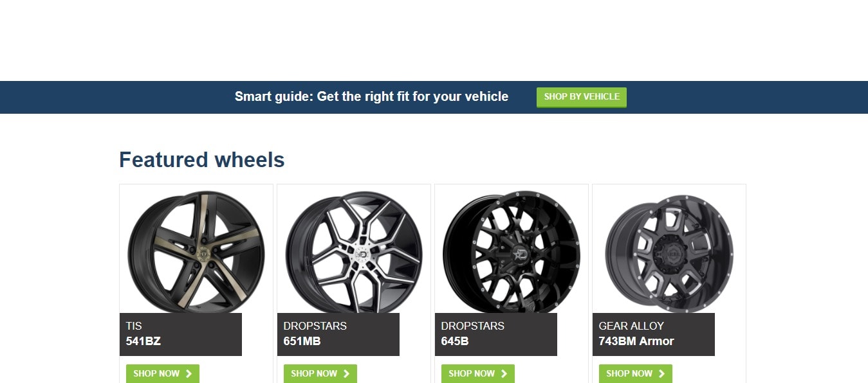868x383 pixels.
Task: Open the Dropstars 645B wheel image
Action: tap(512, 251)
